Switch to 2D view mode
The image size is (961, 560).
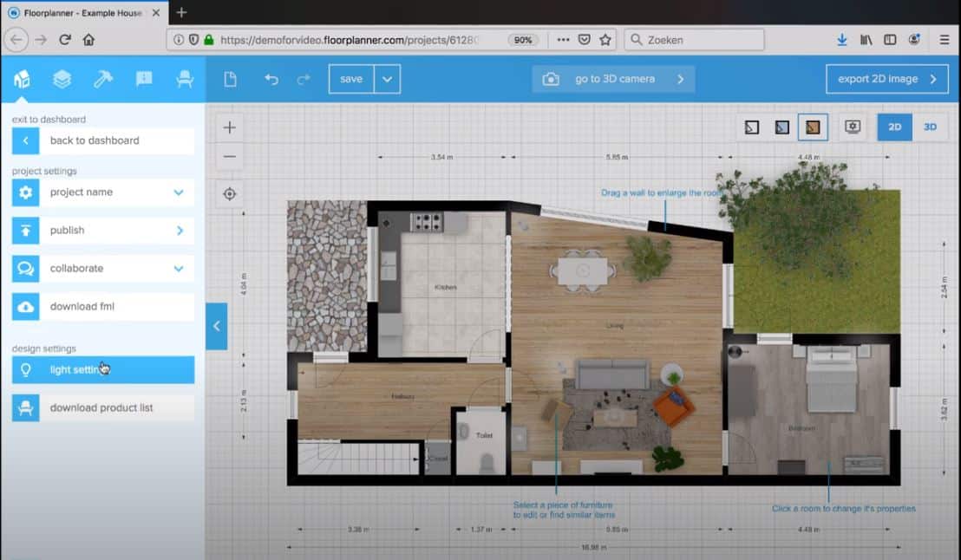(895, 127)
